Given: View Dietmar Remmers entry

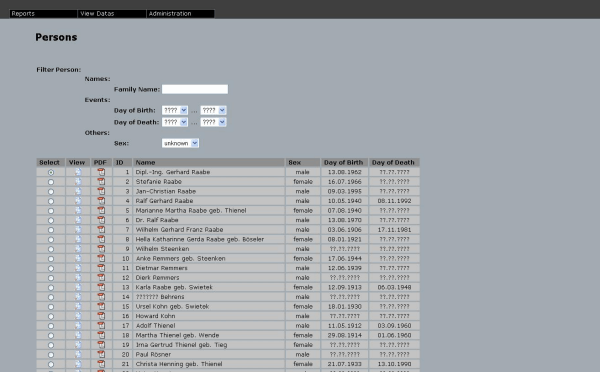Looking at the screenshot, I should [78, 268].
